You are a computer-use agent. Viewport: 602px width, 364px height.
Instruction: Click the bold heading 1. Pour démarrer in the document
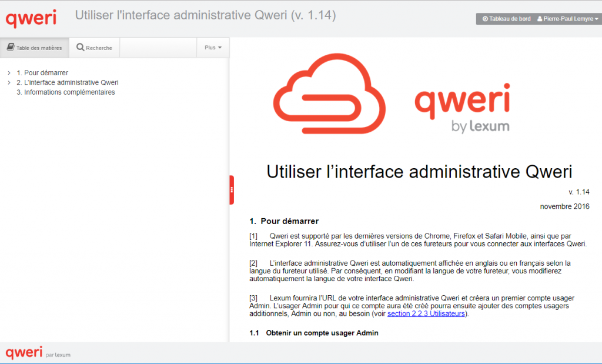284,222
